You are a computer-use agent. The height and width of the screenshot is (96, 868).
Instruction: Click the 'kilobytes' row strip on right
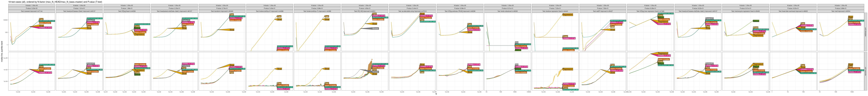tap(865, 32)
